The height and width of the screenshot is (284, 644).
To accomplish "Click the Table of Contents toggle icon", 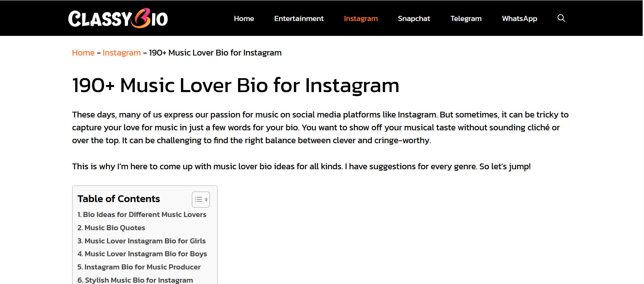I will pyautogui.click(x=201, y=199).
